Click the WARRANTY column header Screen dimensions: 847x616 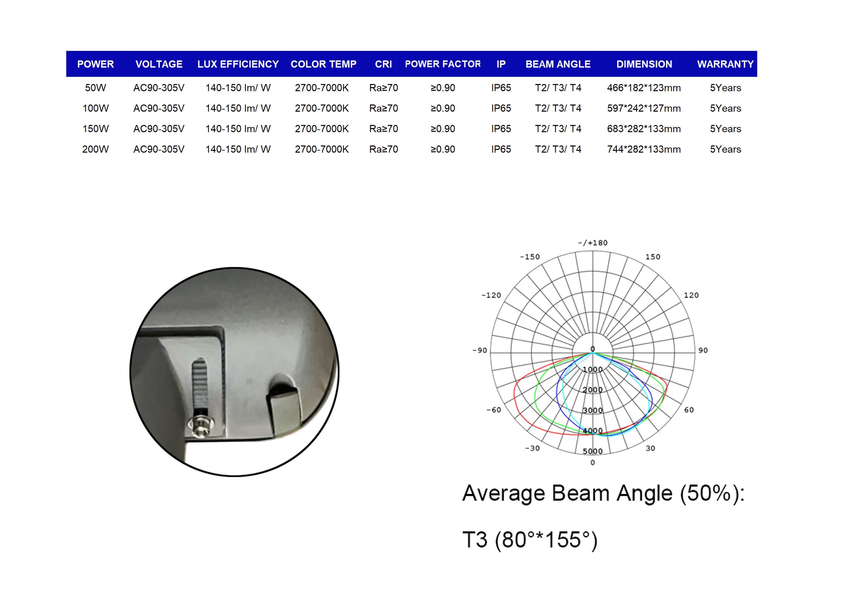pos(725,64)
